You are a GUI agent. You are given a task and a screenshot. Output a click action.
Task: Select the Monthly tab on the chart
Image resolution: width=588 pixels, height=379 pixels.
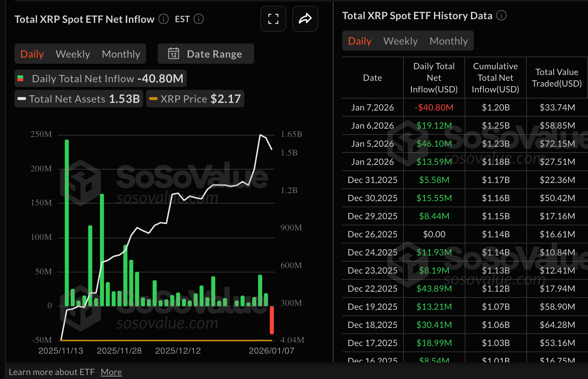(x=121, y=54)
